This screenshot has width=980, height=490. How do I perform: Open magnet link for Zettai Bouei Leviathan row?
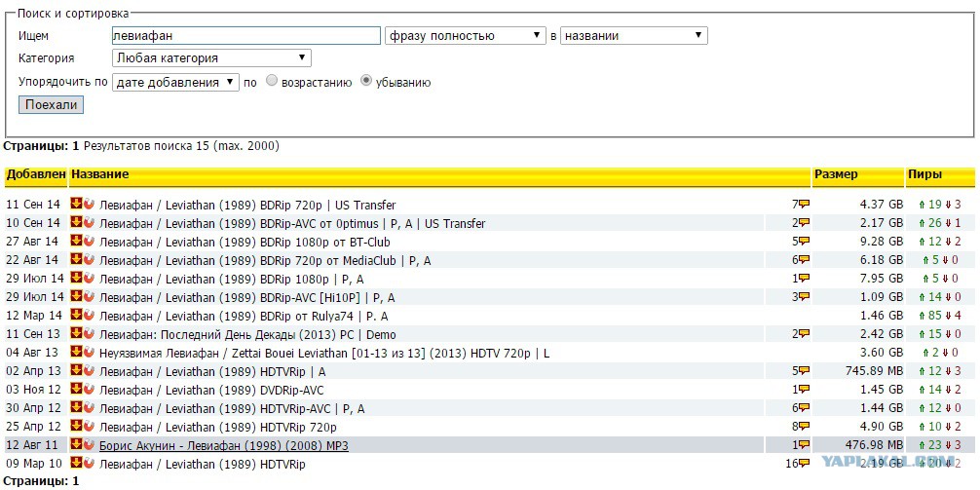[x=89, y=352]
